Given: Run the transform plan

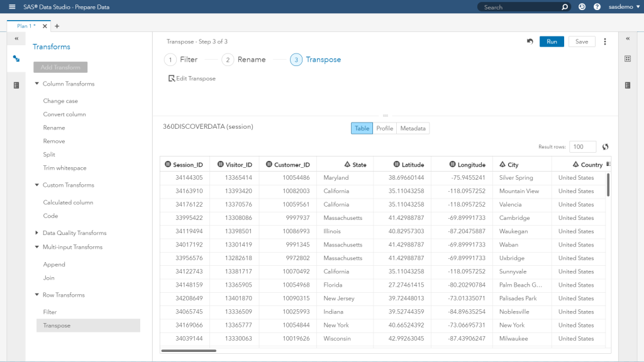Looking at the screenshot, I should (x=552, y=41).
